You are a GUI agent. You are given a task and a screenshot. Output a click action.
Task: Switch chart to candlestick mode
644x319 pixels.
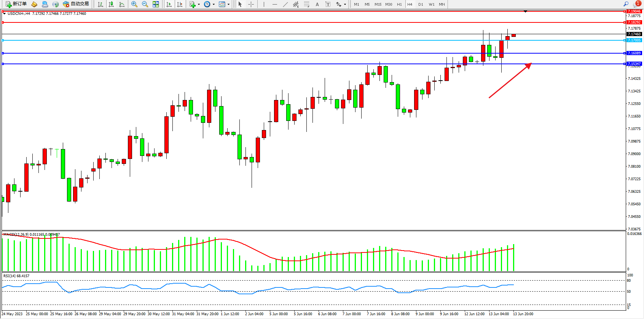[x=111, y=4]
